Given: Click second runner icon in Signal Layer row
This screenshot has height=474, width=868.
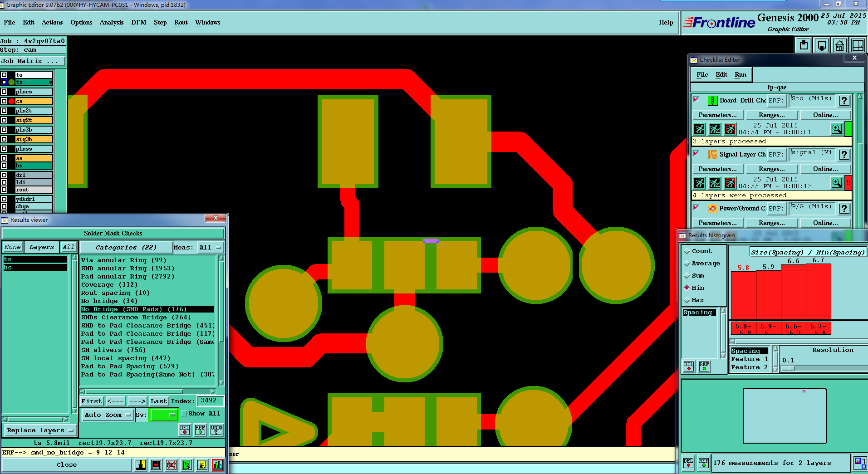Looking at the screenshot, I should pos(715,183).
